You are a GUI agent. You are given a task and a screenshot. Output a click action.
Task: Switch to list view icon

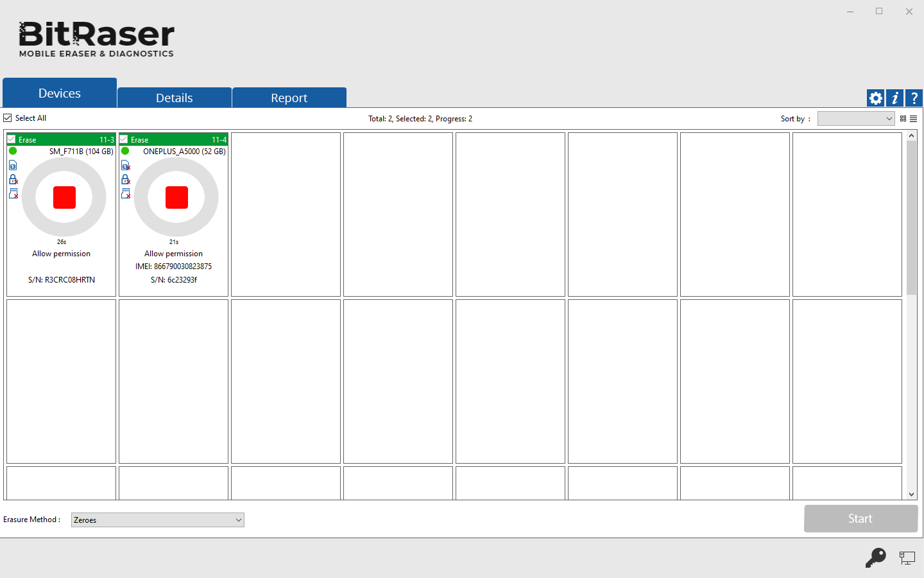[913, 119]
